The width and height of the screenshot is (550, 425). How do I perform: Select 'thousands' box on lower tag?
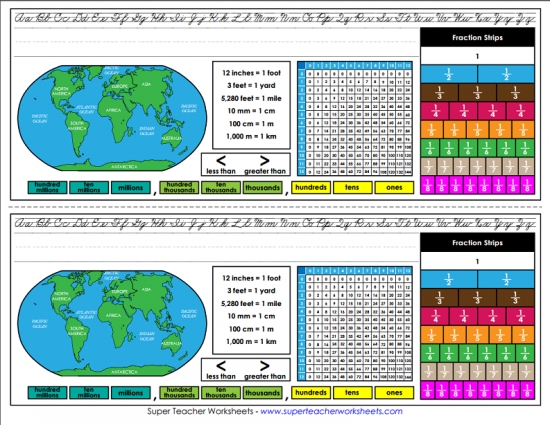point(262,392)
